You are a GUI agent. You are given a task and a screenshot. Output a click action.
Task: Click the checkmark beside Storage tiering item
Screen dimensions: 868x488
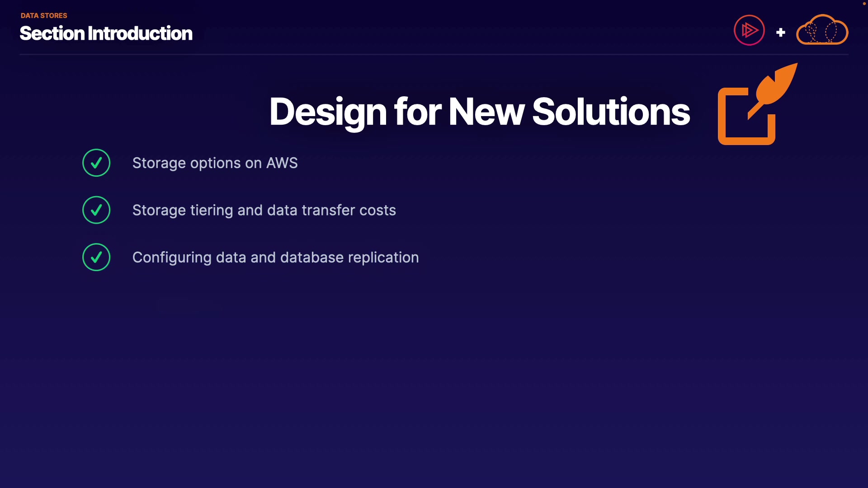[96, 210]
